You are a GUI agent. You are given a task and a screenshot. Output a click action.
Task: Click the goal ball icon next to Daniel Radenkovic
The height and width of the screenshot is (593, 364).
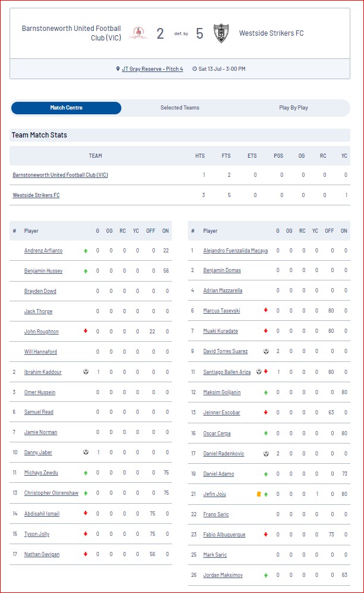coord(266,454)
